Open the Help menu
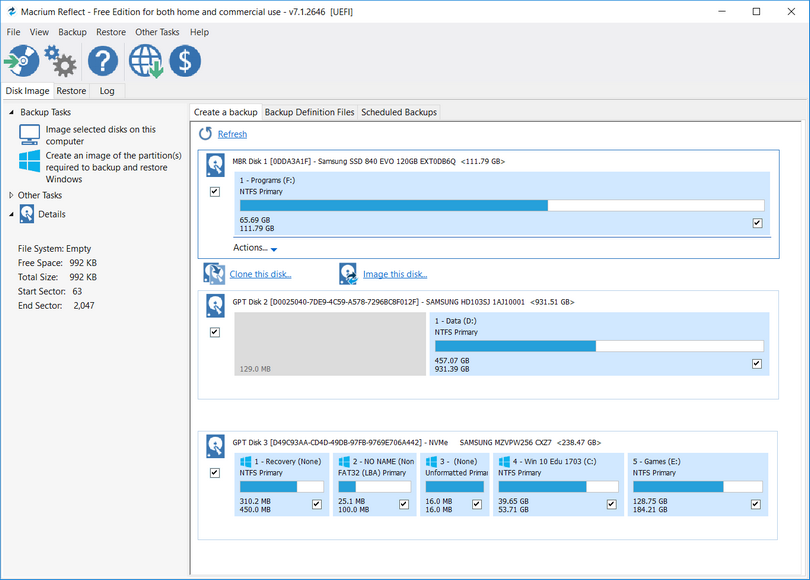The height and width of the screenshot is (580, 810). [x=199, y=32]
